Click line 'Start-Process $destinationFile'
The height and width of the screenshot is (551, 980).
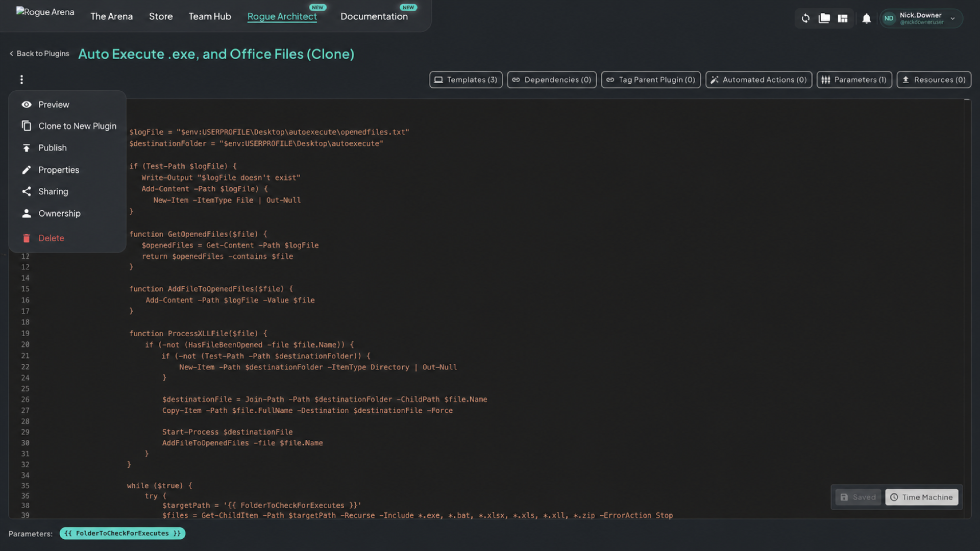[227, 432]
